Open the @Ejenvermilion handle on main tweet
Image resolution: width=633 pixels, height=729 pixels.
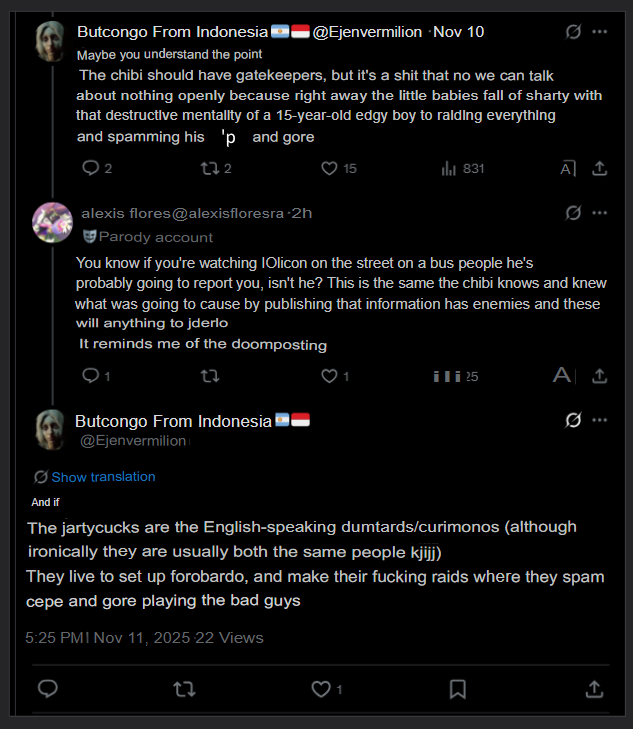(x=132, y=441)
